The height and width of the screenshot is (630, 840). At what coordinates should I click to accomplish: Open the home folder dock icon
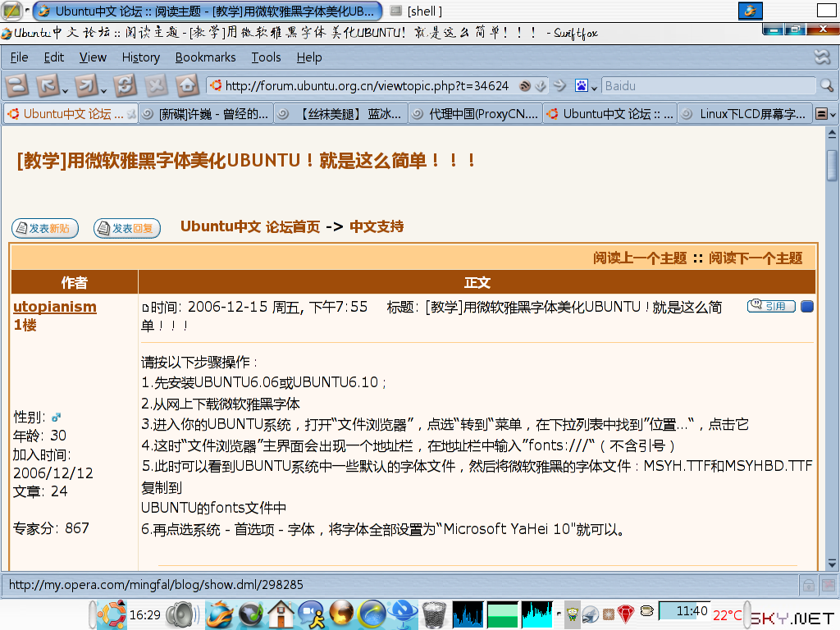[281, 614]
